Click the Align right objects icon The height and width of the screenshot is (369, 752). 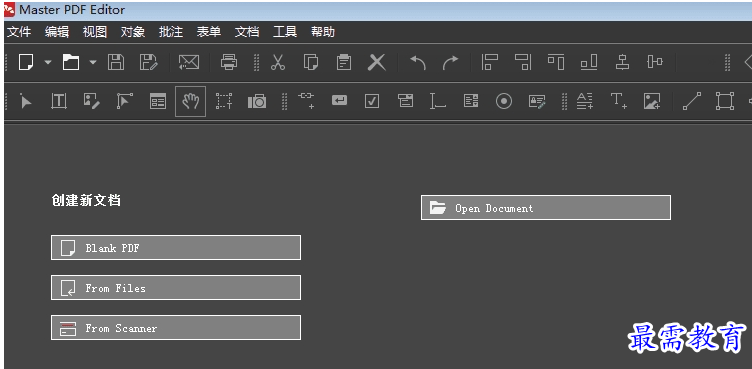(523, 62)
